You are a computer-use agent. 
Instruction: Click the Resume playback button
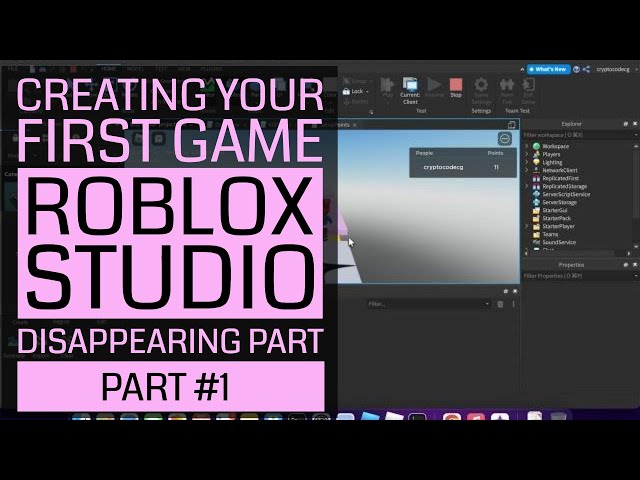pos(434,88)
